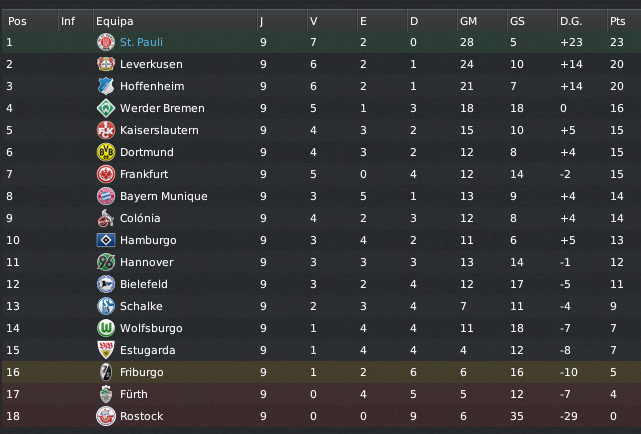This screenshot has height=434, width=641.
Task: Select the Wolfsburgo team logo
Action: tap(105, 328)
